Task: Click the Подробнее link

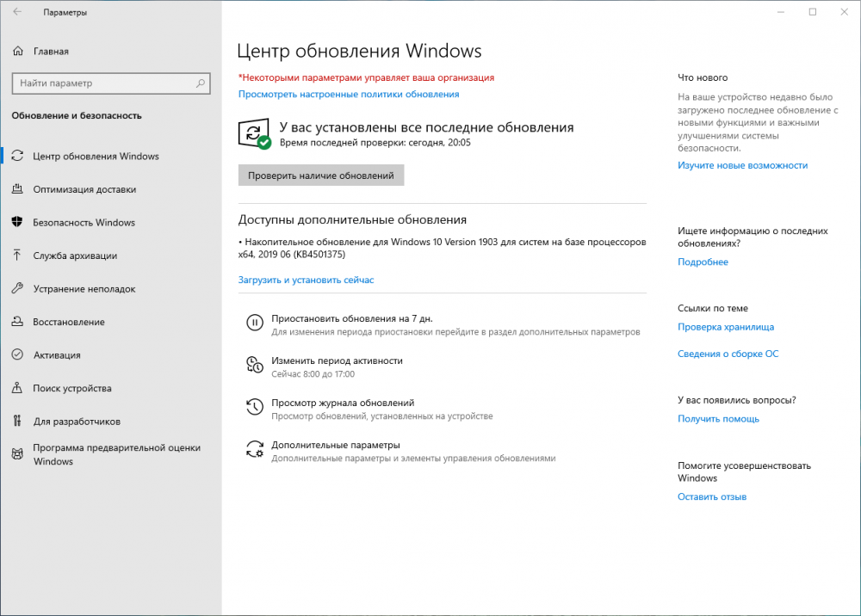Action: [x=703, y=262]
